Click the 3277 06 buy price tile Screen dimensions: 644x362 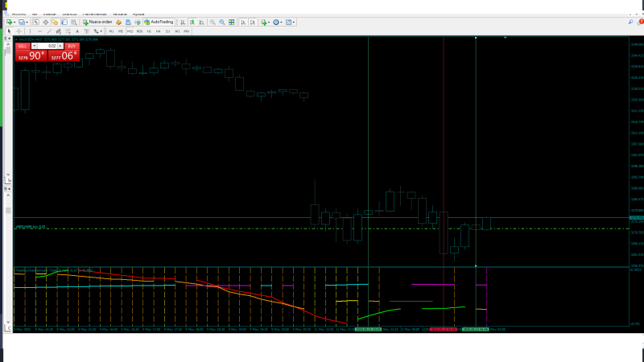pos(64,56)
